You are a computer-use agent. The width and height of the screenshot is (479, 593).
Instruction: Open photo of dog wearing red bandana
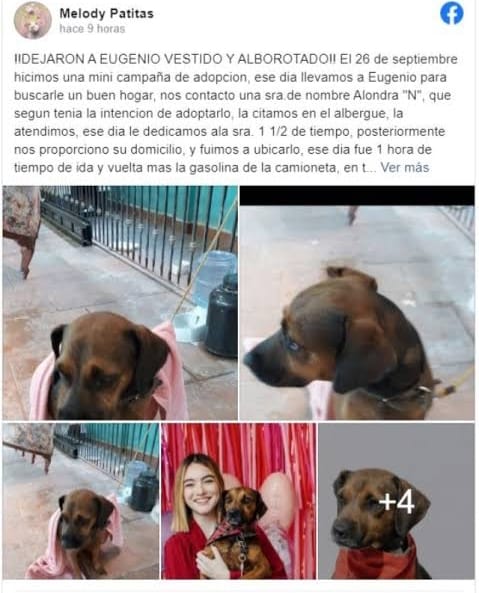tap(396, 501)
